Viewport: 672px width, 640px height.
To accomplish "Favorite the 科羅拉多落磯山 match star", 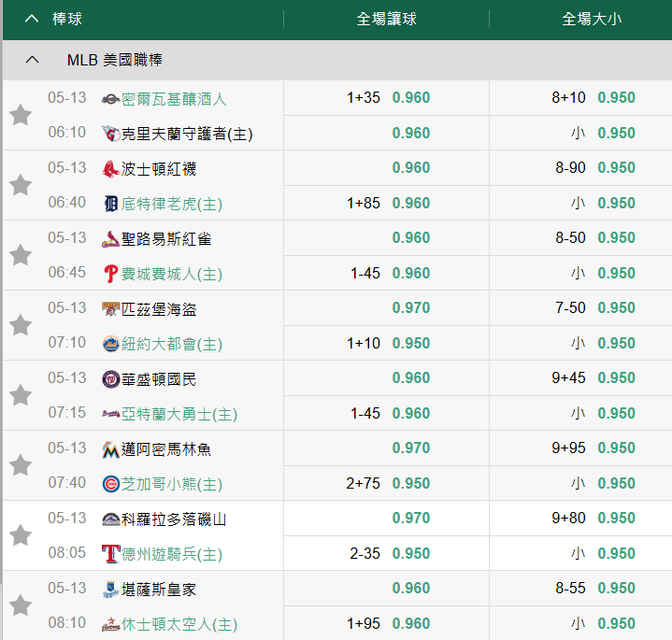I will 21,535.
